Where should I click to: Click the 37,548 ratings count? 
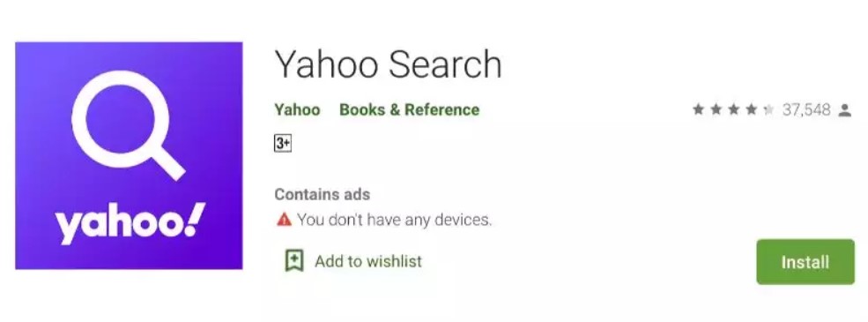click(806, 110)
